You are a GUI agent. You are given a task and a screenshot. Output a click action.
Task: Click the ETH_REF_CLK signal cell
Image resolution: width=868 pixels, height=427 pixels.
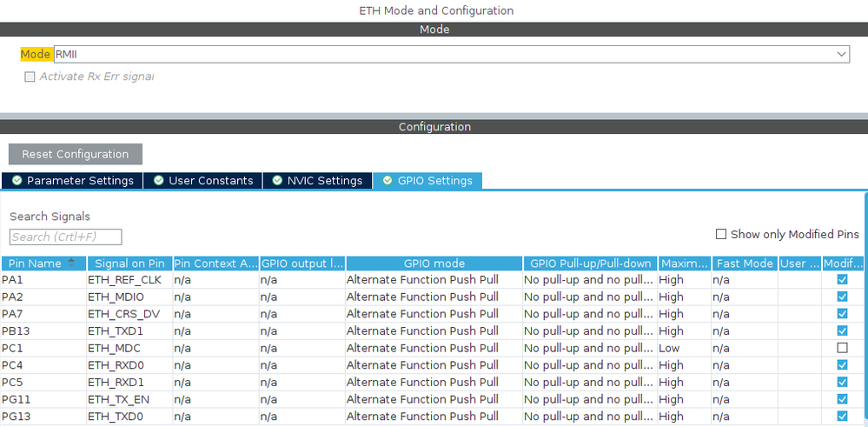click(x=129, y=280)
